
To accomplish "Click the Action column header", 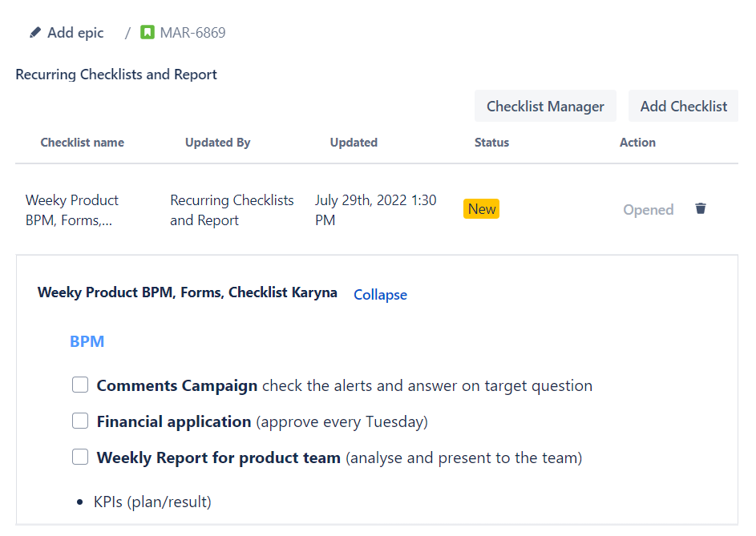I will coord(637,143).
